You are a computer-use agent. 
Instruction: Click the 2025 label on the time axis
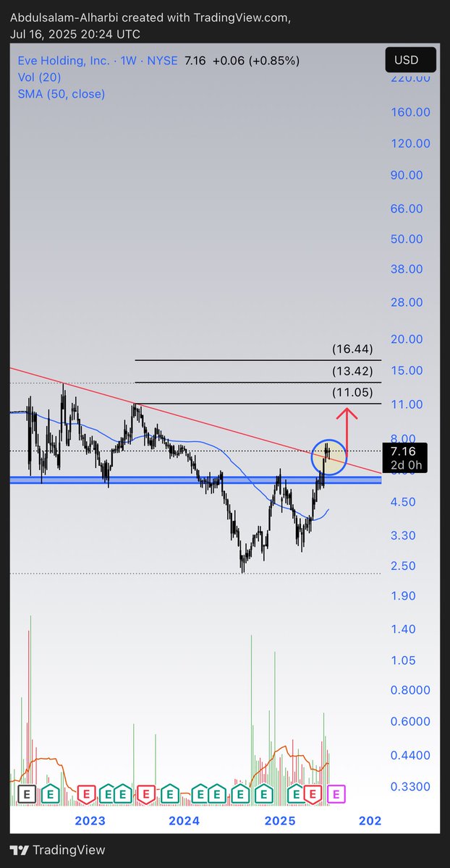tap(280, 821)
